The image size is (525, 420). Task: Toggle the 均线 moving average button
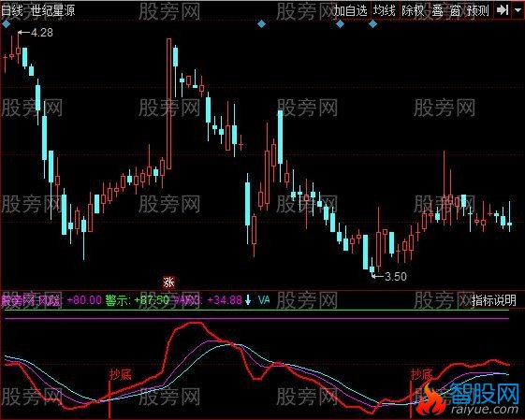[385, 10]
